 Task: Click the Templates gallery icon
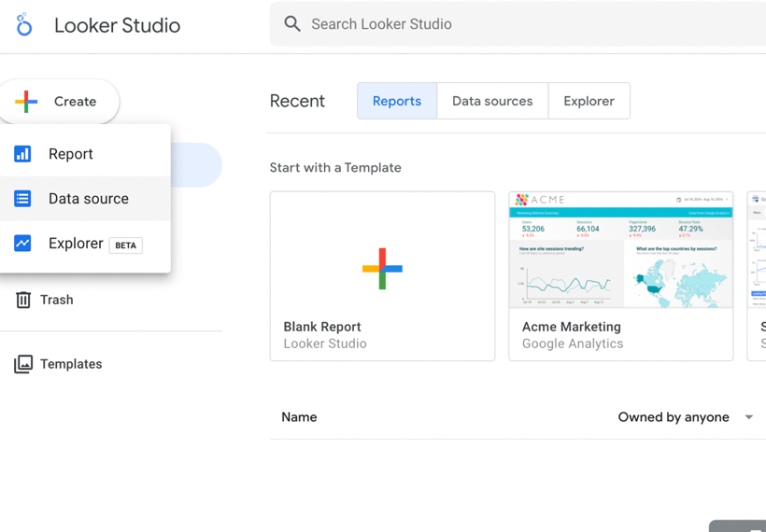click(x=23, y=364)
